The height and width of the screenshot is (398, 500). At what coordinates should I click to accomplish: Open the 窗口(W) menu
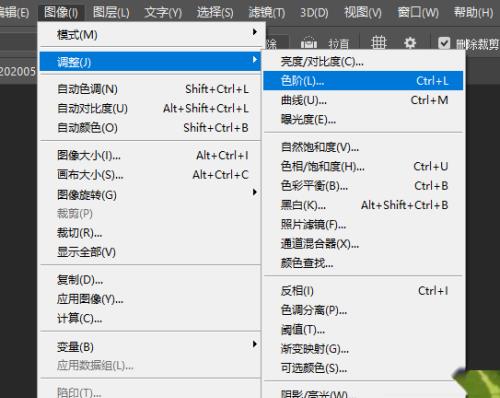418,13
